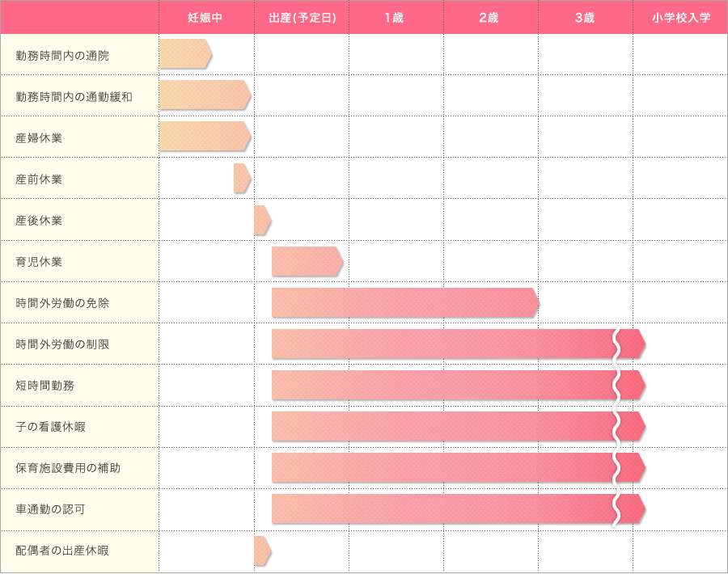Click the 車通勤の認可 timeline bar
The image size is (728, 574).
point(459,509)
